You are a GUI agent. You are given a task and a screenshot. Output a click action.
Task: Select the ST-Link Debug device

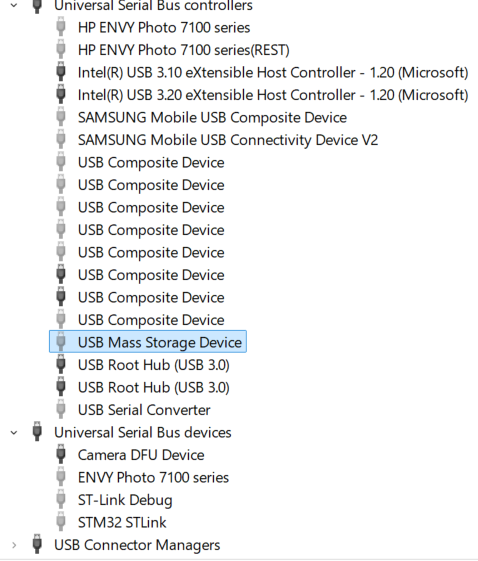point(125,500)
